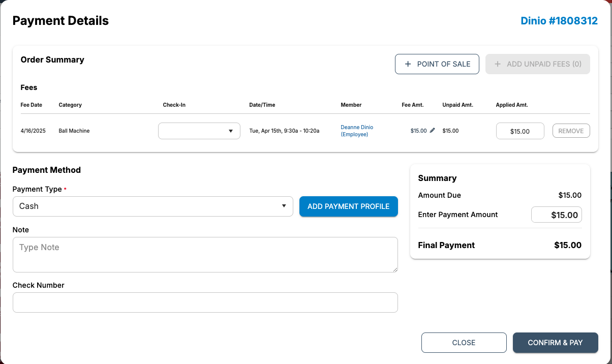This screenshot has width=612, height=364.
Task: Click the Check-In dropdown arrow icon
Action: (231, 131)
